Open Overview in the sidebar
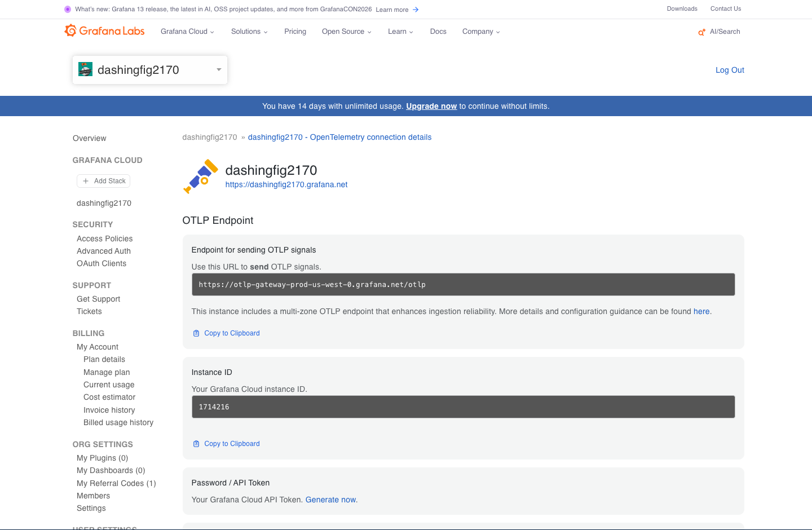812x530 pixels. point(89,138)
